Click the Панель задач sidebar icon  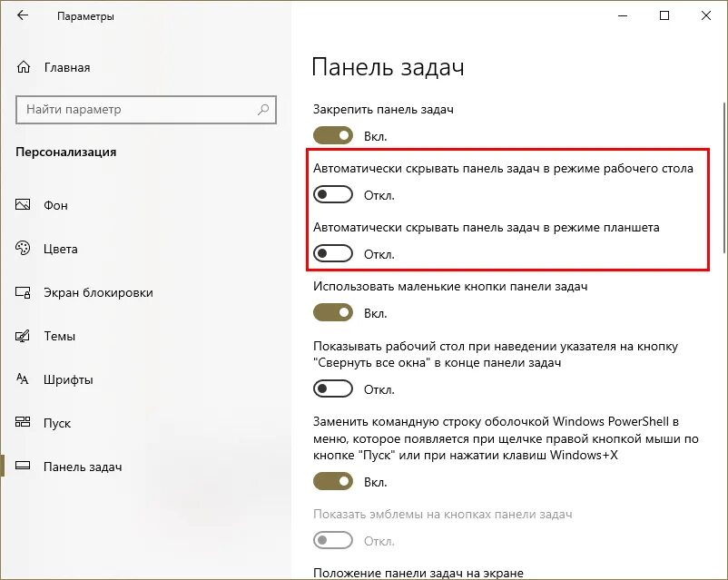pos(23,466)
